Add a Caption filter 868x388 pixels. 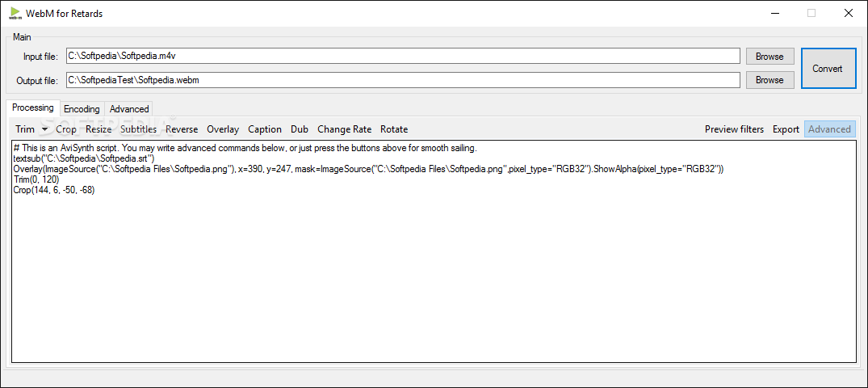pos(265,129)
